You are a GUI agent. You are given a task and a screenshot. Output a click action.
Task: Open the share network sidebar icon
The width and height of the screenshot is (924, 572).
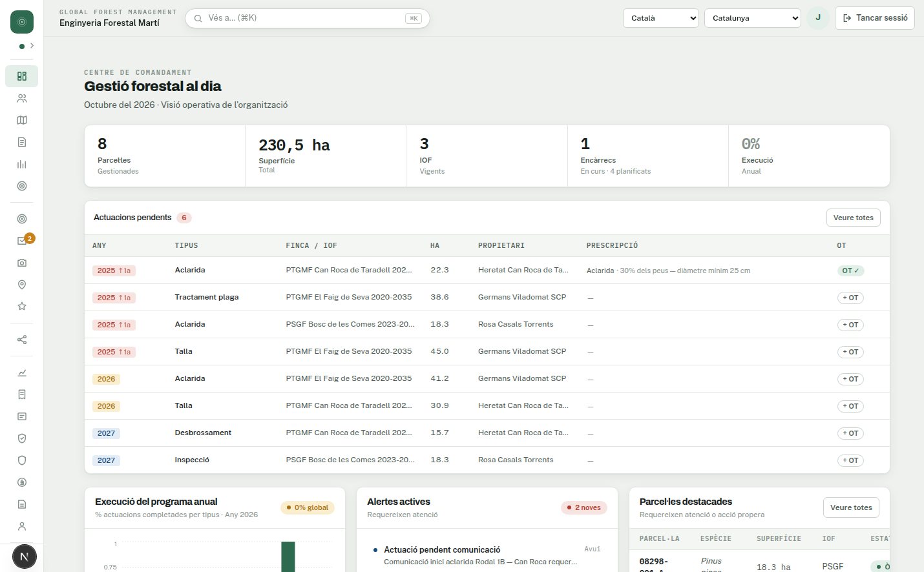pos(22,340)
